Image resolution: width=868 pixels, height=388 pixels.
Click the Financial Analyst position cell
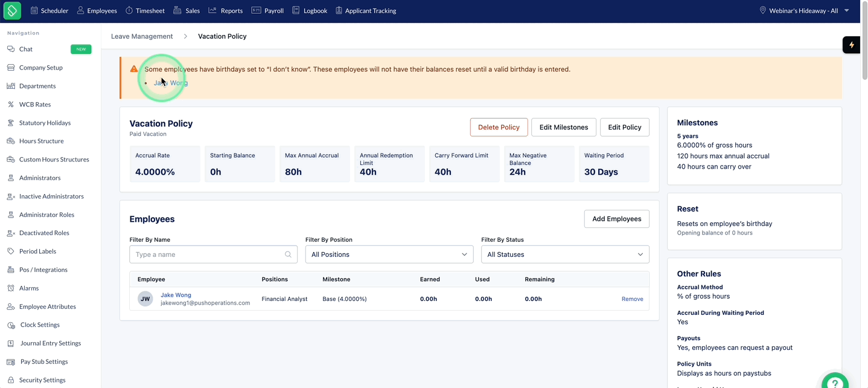(x=284, y=299)
